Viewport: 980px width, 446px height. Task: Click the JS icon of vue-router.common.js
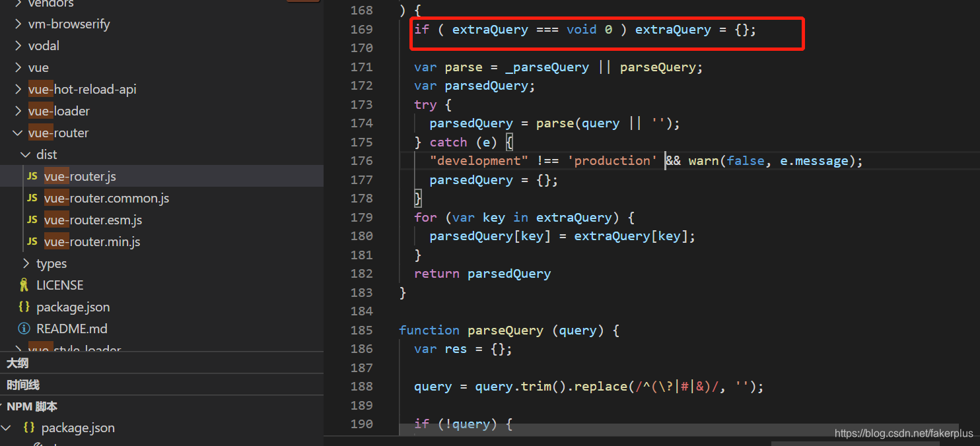click(x=32, y=199)
